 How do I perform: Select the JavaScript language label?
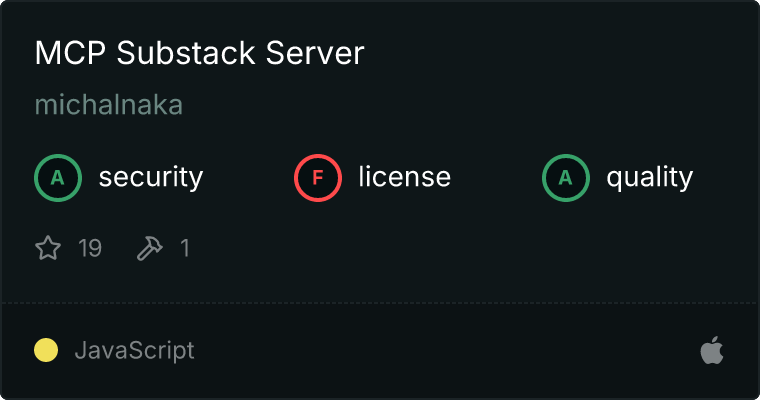[x=134, y=351]
